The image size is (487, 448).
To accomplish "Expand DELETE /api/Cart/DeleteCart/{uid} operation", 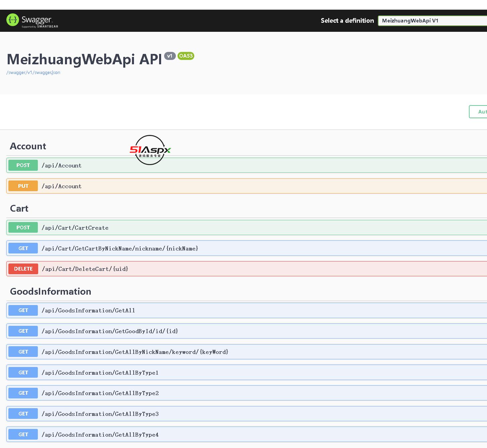I will 247,269.
